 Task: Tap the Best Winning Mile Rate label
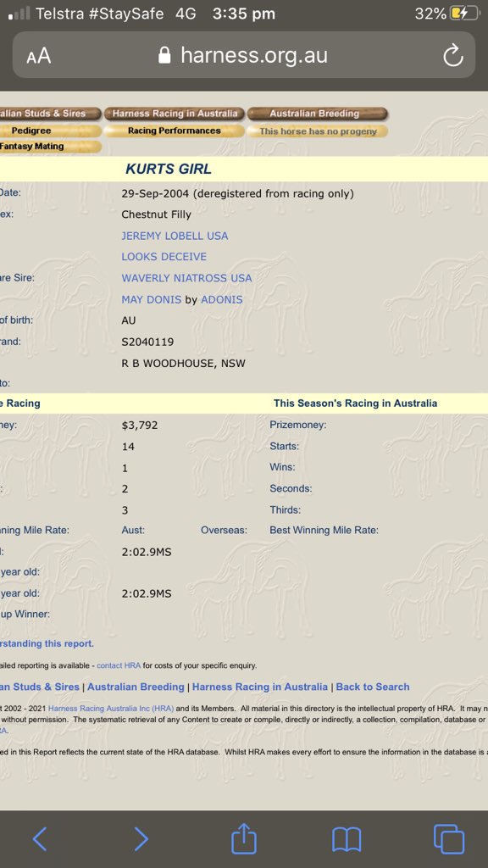coord(324,531)
